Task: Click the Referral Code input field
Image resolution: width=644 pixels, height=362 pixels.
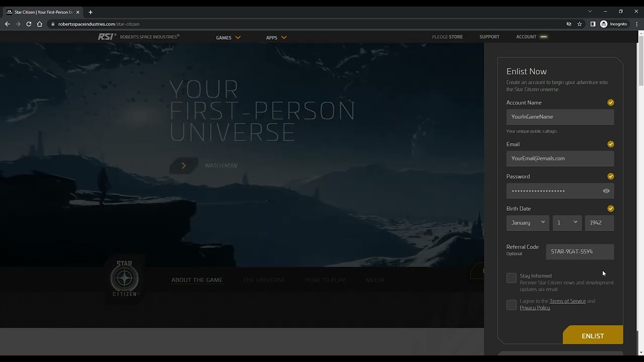Action: click(580, 251)
